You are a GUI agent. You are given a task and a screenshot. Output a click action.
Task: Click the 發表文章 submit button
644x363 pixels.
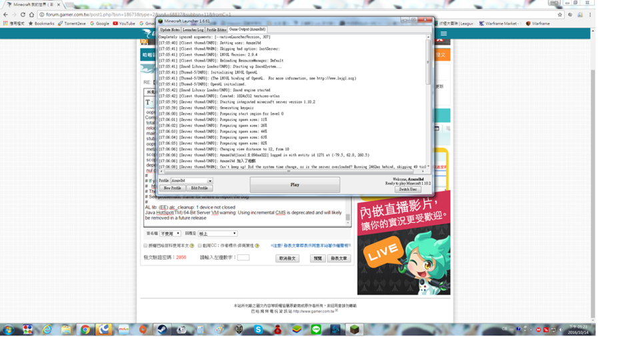pos(339,258)
